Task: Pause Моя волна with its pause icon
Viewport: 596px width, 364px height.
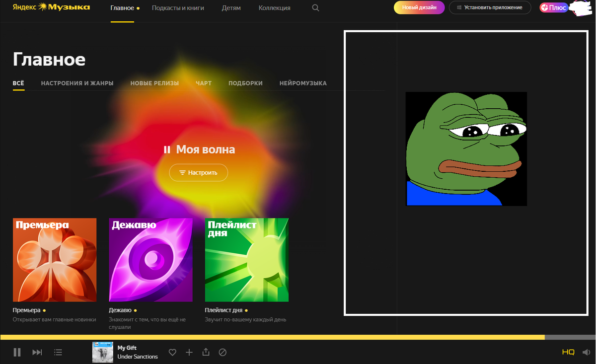Action: click(167, 149)
